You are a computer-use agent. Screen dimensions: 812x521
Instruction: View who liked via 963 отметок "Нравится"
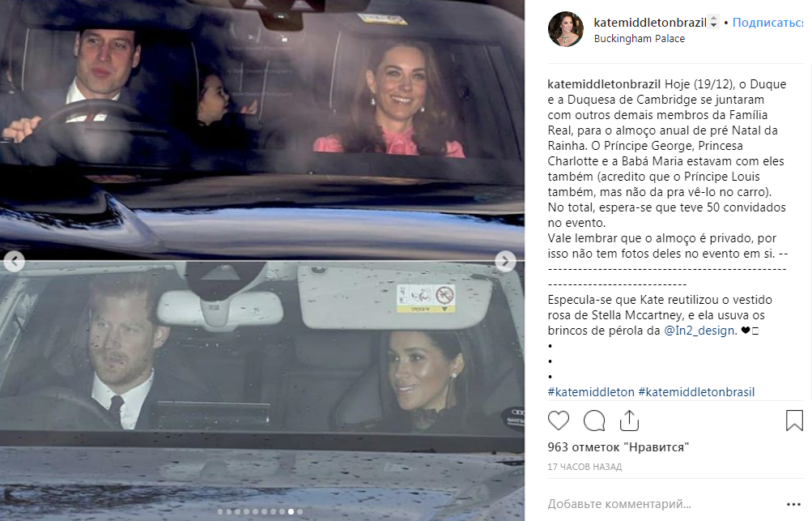pos(619,447)
